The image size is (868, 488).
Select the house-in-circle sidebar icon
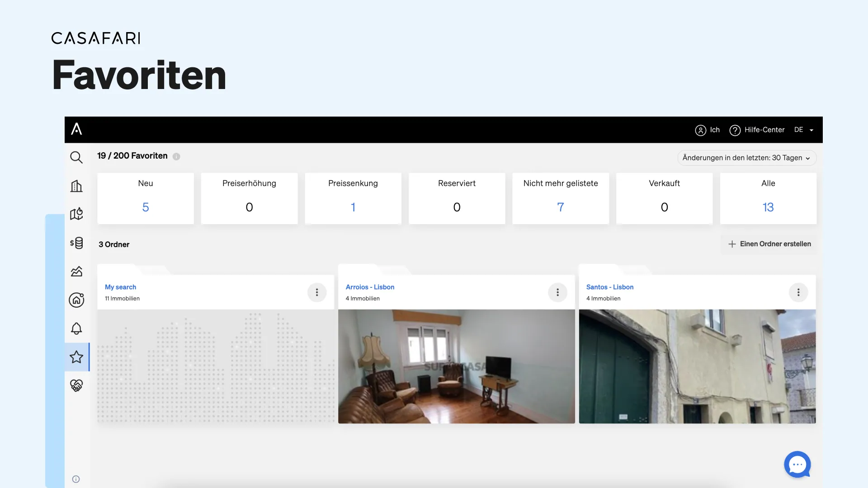(76, 300)
